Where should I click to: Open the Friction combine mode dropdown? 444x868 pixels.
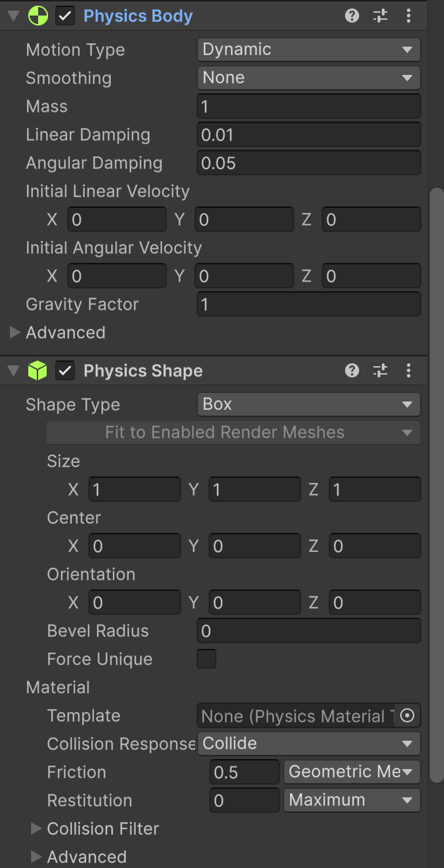point(351,772)
